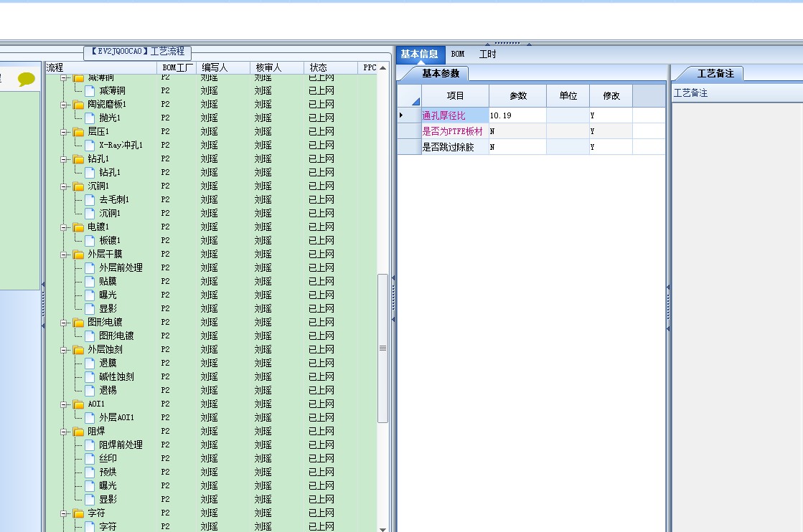803x532 pixels.
Task: Sort by the BOM工厂 column header
Action: [x=177, y=67]
